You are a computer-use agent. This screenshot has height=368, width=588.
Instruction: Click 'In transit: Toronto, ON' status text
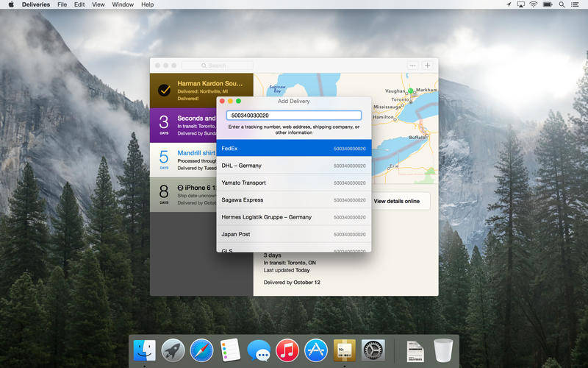coord(290,263)
